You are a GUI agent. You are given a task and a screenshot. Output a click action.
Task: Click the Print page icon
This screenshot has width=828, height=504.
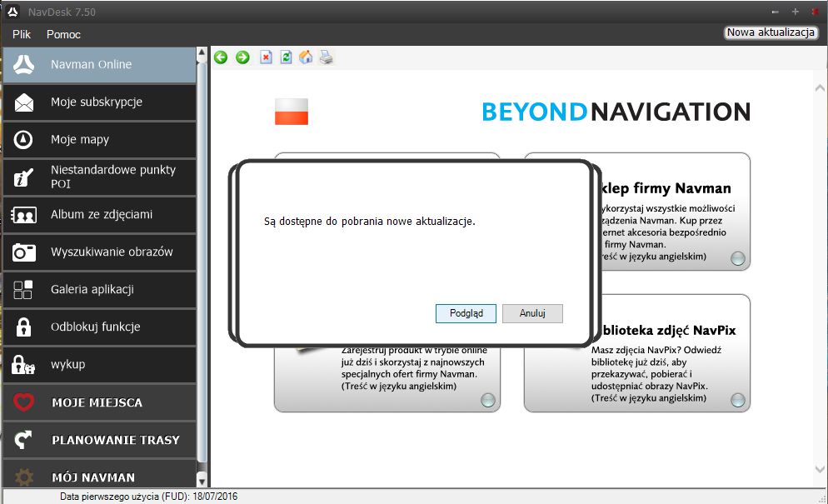point(327,57)
